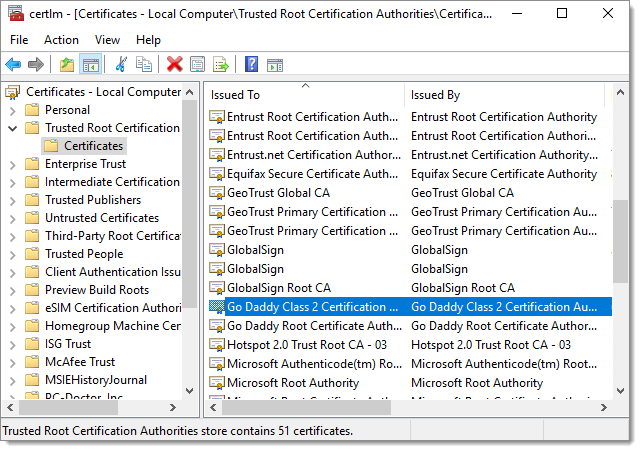Open Properties toolbar icon
640x451 pixels.
click(198, 64)
